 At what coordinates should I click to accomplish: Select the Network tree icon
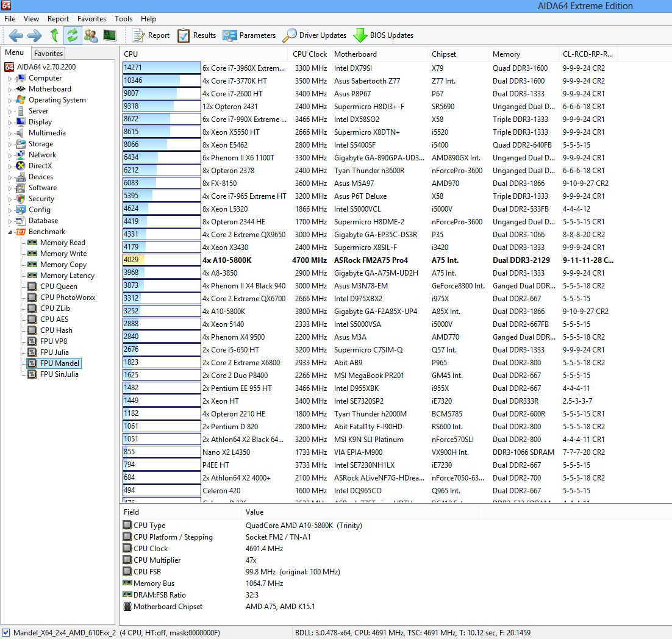coord(20,155)
